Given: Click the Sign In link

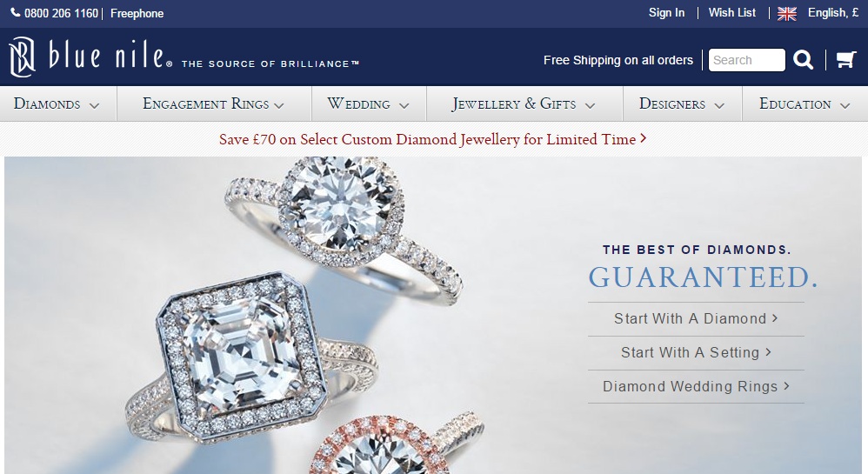Looking at the screenshot, I should coord(666,13).
